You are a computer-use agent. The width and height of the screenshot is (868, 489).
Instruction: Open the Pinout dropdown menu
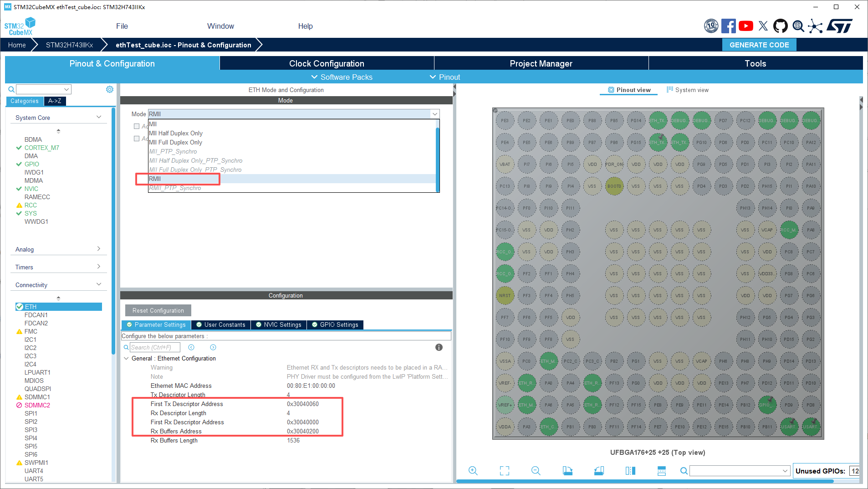coord(445,77)
